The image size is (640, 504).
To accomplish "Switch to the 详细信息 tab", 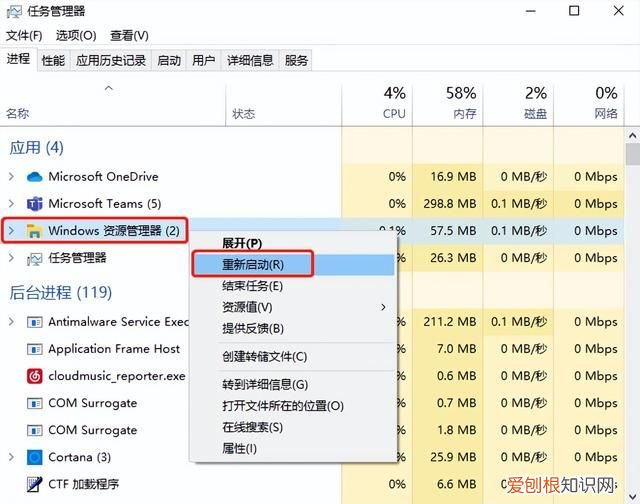I will point(250,60).
